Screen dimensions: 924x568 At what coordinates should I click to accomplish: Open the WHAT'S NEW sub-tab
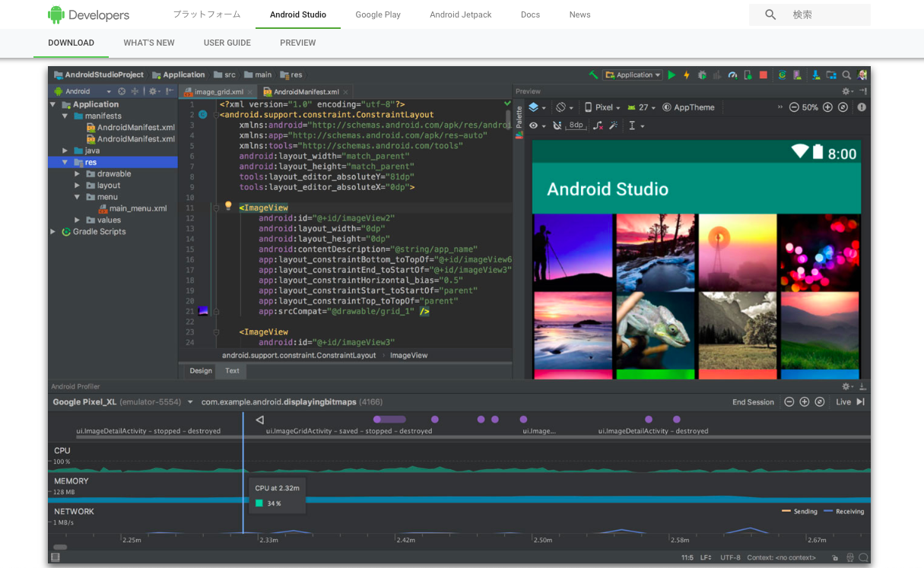tap(149, 43)
